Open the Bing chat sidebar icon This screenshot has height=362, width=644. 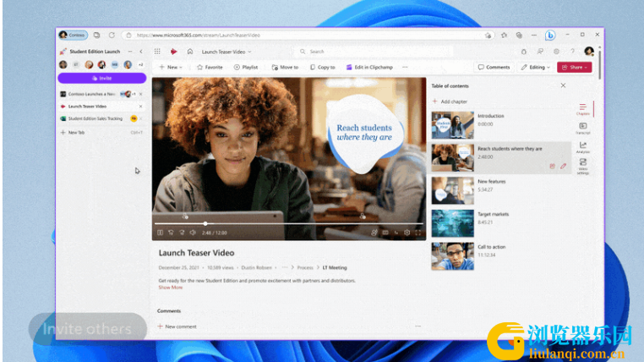pyautogui.click(x=550, y=36)
